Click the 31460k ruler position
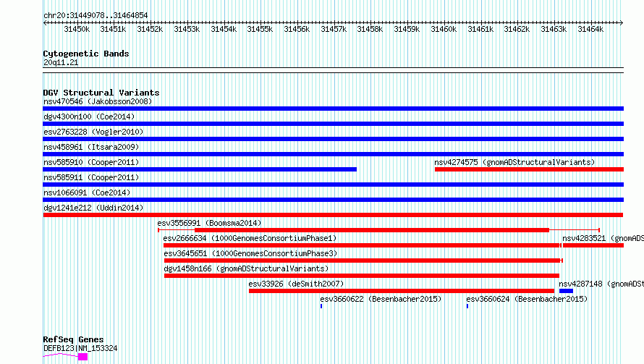 point(444,29)
